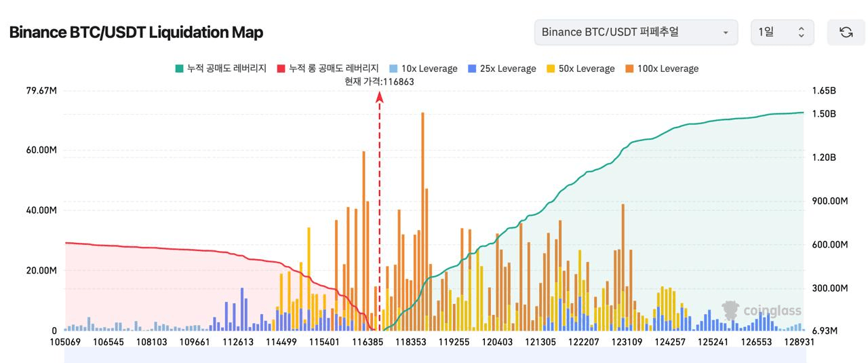The image size is (868, 363).
Task: Click the right axis value 300.00M
Action: pyautogui.click(x=830, y=288)
